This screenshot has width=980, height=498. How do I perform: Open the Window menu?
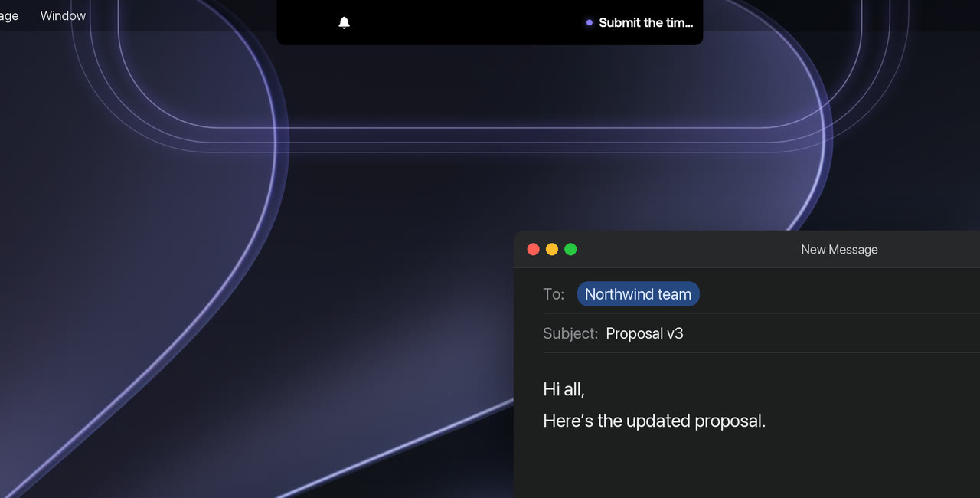coord(63,15)
